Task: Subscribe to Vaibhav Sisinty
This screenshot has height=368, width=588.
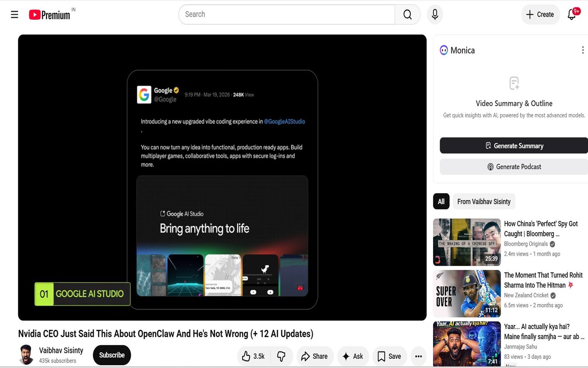Action: click(112, 355)
